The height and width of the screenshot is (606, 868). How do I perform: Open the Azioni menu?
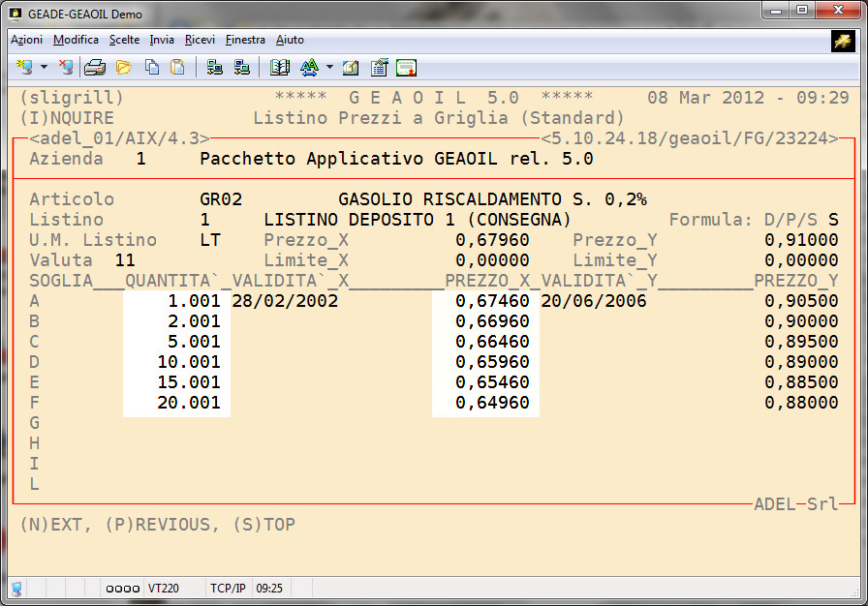26,40
